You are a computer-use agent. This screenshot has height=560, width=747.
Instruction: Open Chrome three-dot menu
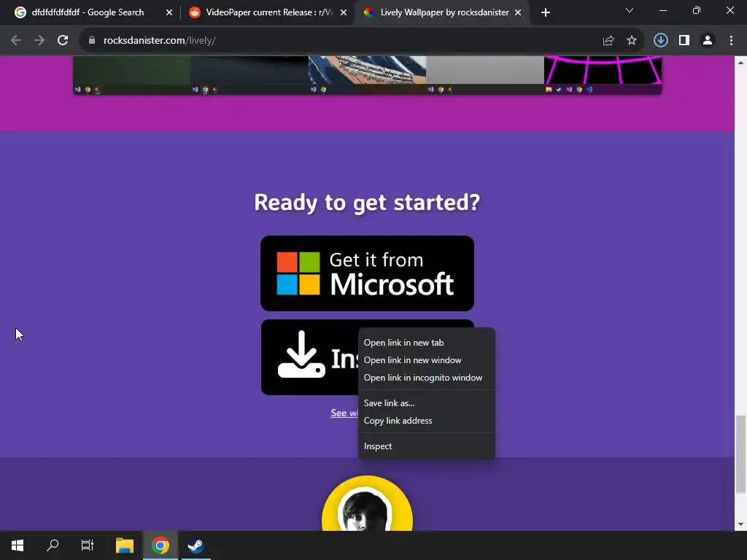(731, 41)
